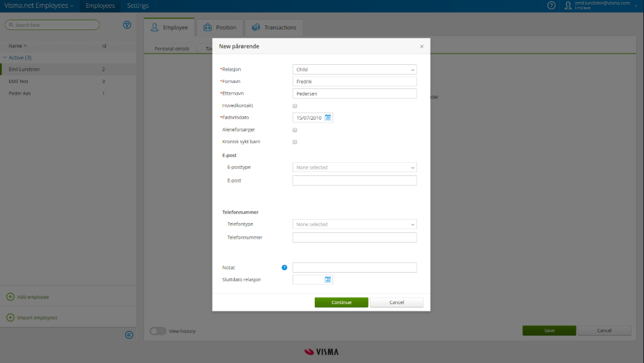Click the Etternavn input field

coord(355,94)
